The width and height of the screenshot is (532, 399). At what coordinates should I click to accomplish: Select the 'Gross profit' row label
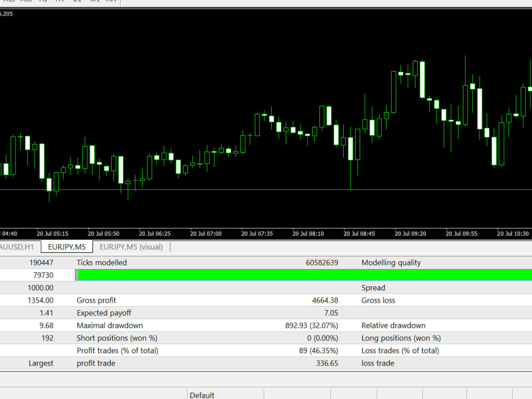coord(96,300)
